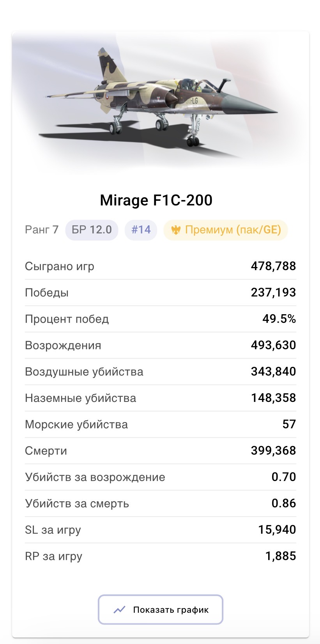Open the Показать график button
This screenshot has width=320, height=644.
[160, 609]
